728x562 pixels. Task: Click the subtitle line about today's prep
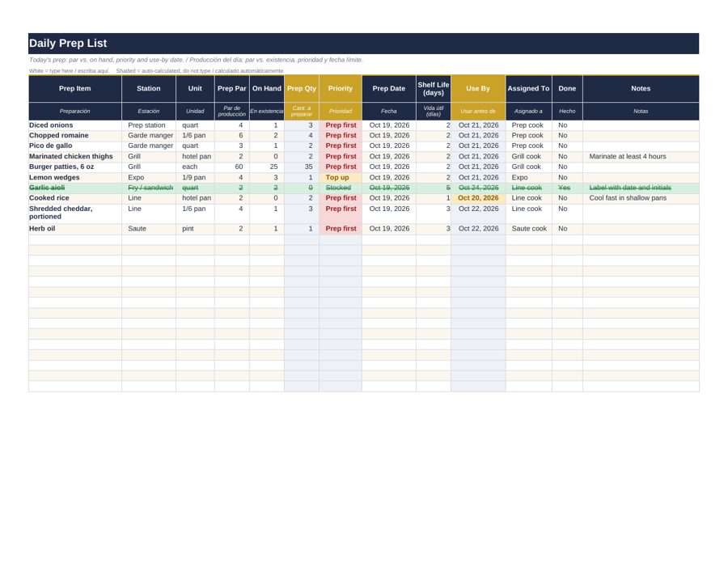[196, 60]
